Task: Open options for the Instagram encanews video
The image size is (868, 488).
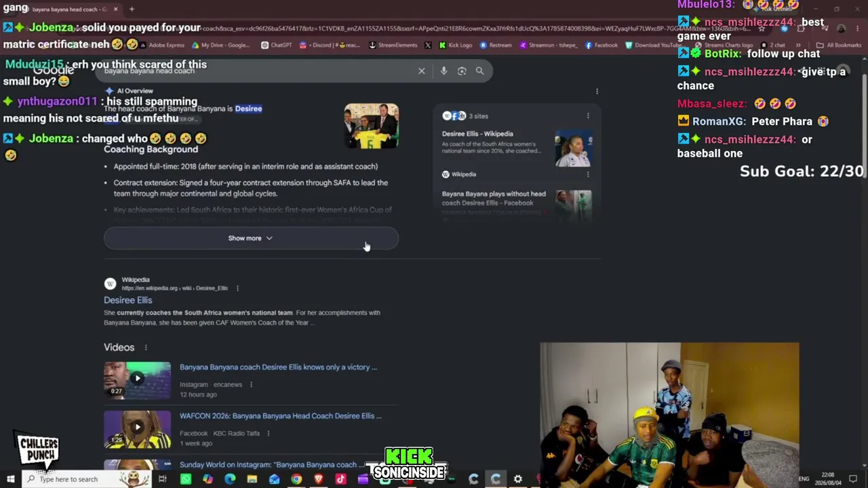Action: coord(251,384)
